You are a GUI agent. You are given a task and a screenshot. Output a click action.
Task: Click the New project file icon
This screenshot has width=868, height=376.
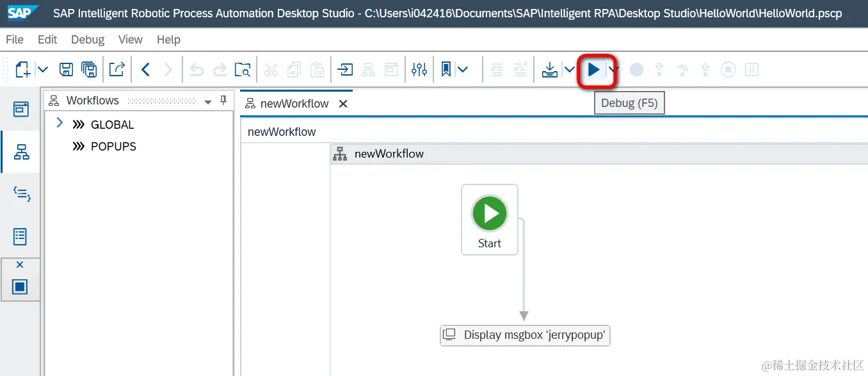23,69
